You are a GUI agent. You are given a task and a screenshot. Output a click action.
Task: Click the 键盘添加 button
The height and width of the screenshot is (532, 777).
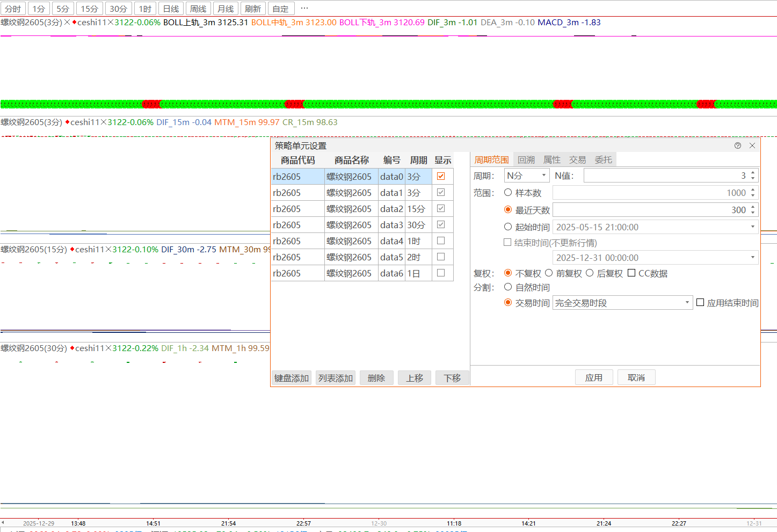click(x=292, y=378)
